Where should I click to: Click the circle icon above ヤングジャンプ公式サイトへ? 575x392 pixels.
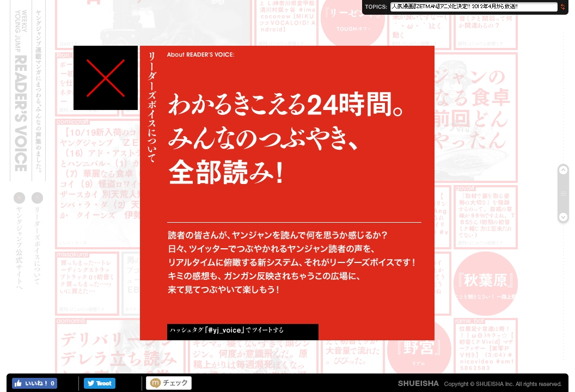20,198
